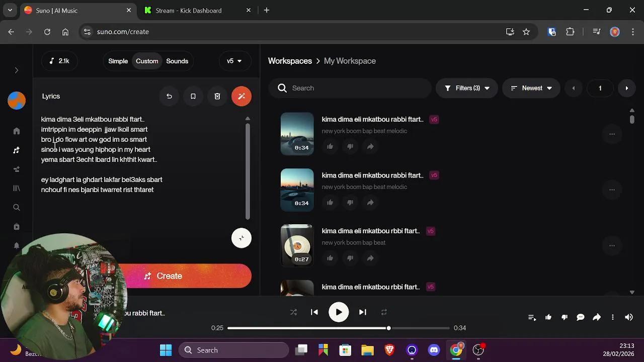Open more options for the 0:27 song
The height and width of the screenshot is (362, 644).
coord(612,245)
